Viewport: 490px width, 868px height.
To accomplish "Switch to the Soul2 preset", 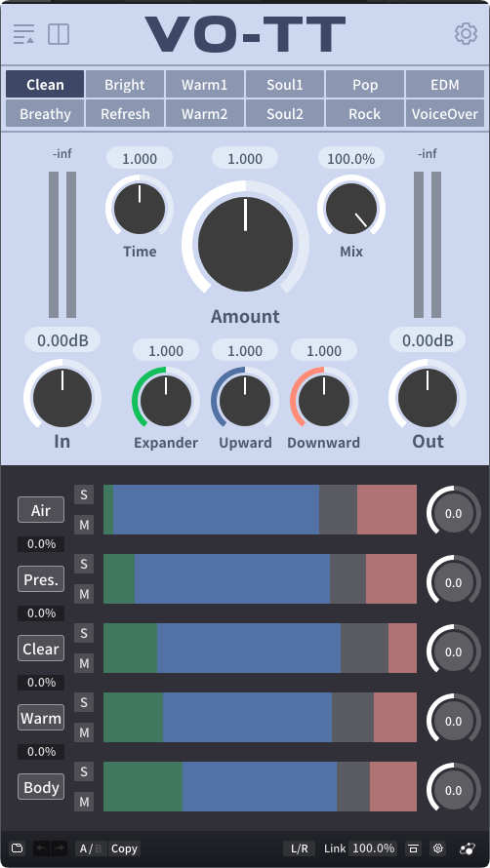I will point(285,113).
